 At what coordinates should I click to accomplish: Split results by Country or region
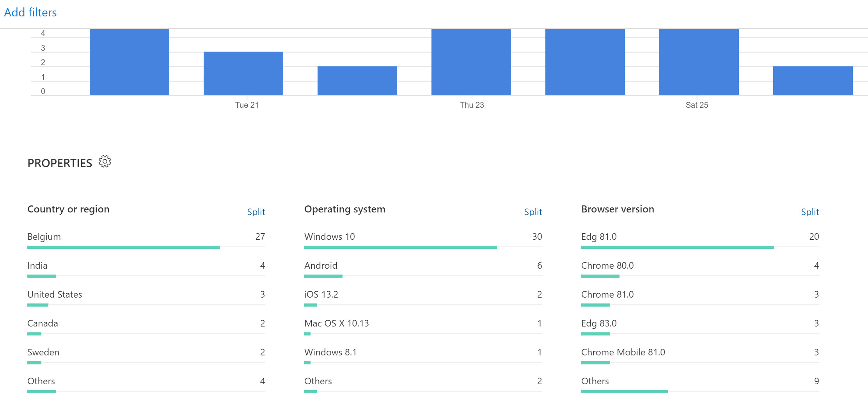256,212
